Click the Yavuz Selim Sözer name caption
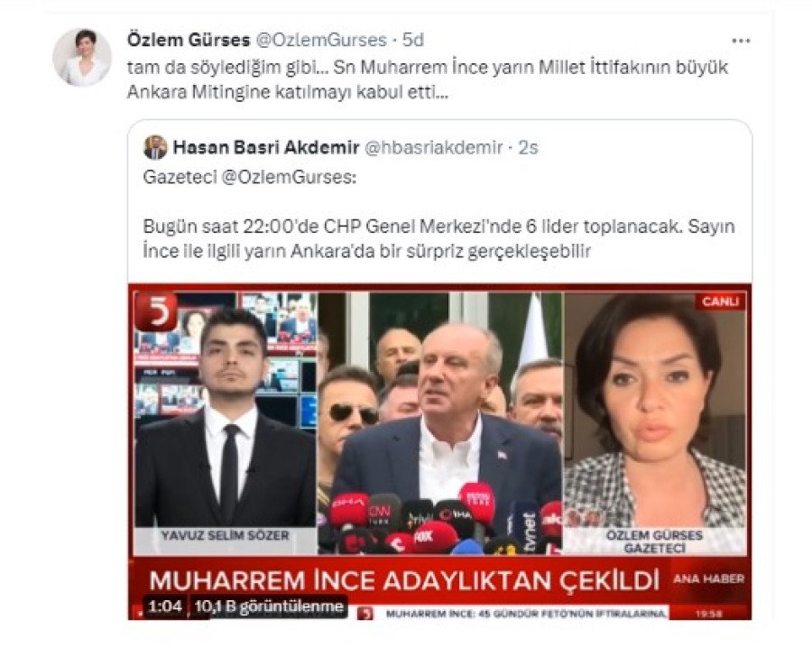Viewport: 812px width, 648px height. coord(226,535)
